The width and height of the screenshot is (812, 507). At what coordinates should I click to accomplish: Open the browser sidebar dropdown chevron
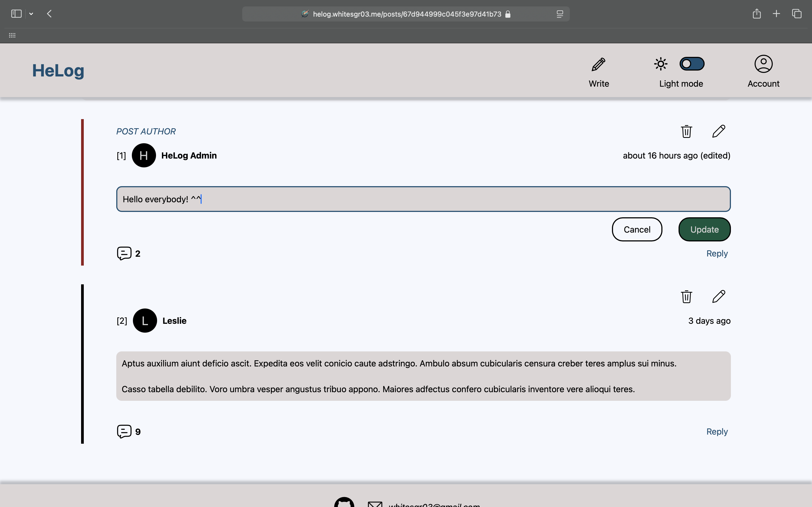[31, 14]
